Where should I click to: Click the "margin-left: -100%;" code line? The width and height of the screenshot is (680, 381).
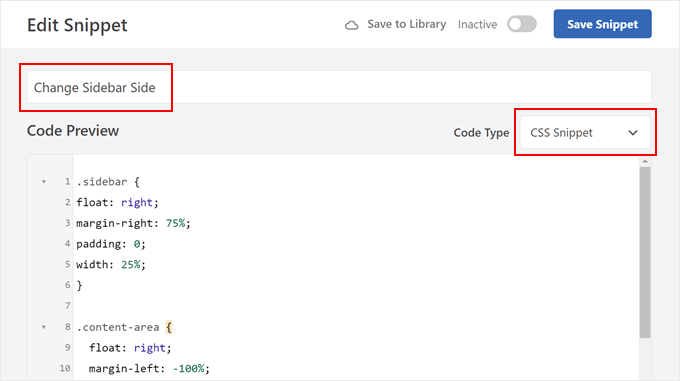pyautogui.click(x=149, y=368)
